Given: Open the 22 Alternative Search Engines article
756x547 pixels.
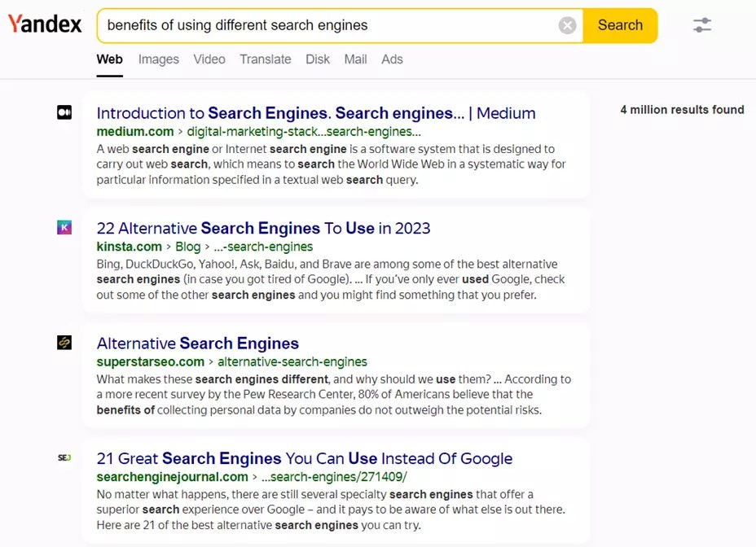Looking at the screenshot, I should (263, 228).
